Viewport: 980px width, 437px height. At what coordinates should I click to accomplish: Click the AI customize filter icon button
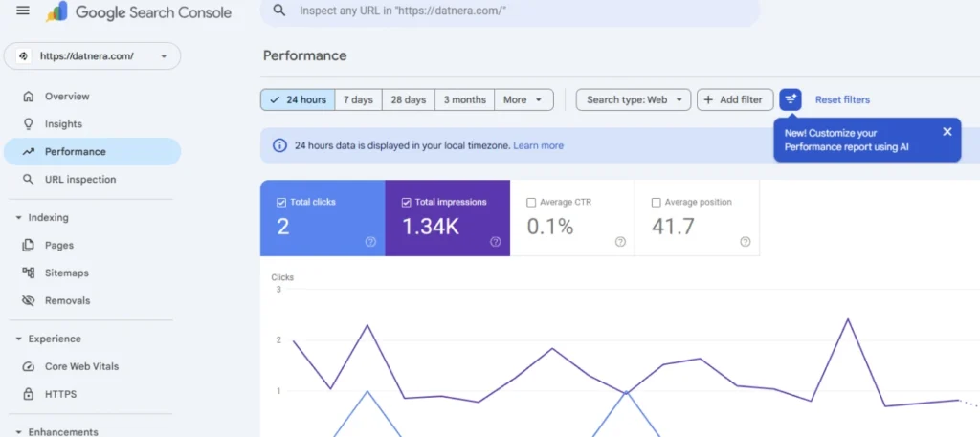click(x=791, y=99)
